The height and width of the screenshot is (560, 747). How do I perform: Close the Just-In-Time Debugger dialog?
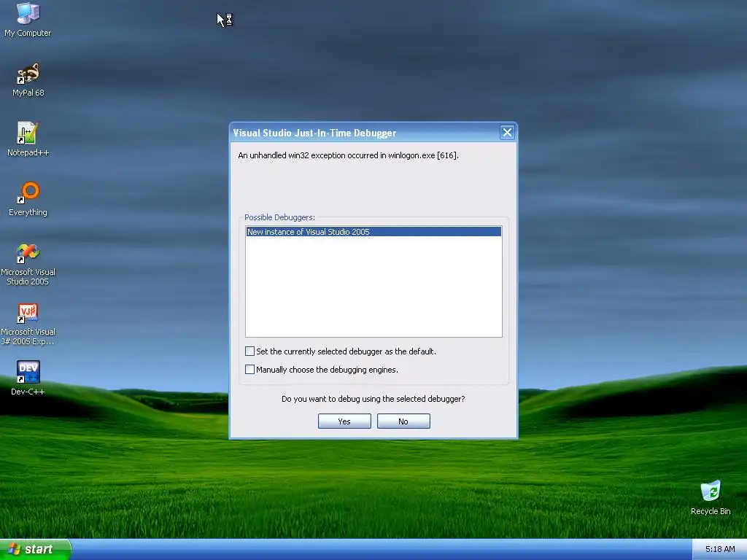pyautogui.click(x=507, y=133)
